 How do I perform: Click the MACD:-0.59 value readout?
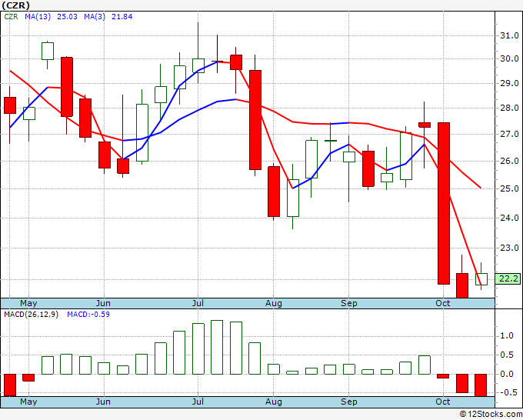(x=88, y=315)
